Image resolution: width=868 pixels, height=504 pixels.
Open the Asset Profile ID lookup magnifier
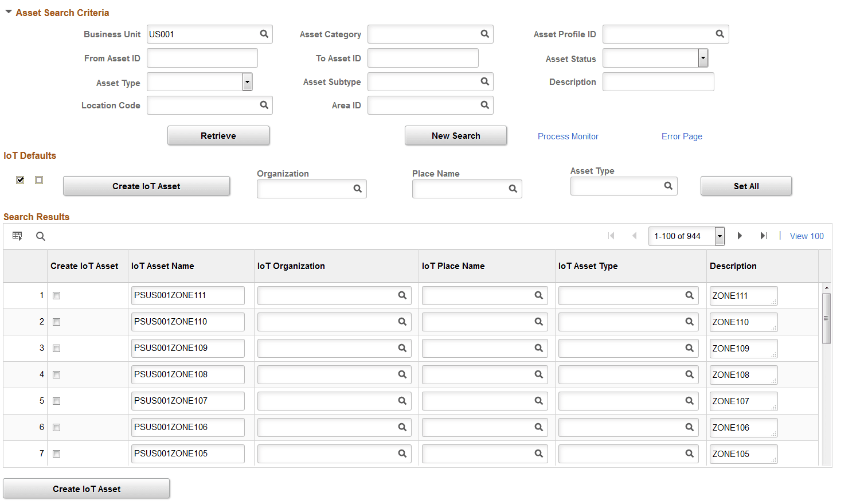[720, 34]
